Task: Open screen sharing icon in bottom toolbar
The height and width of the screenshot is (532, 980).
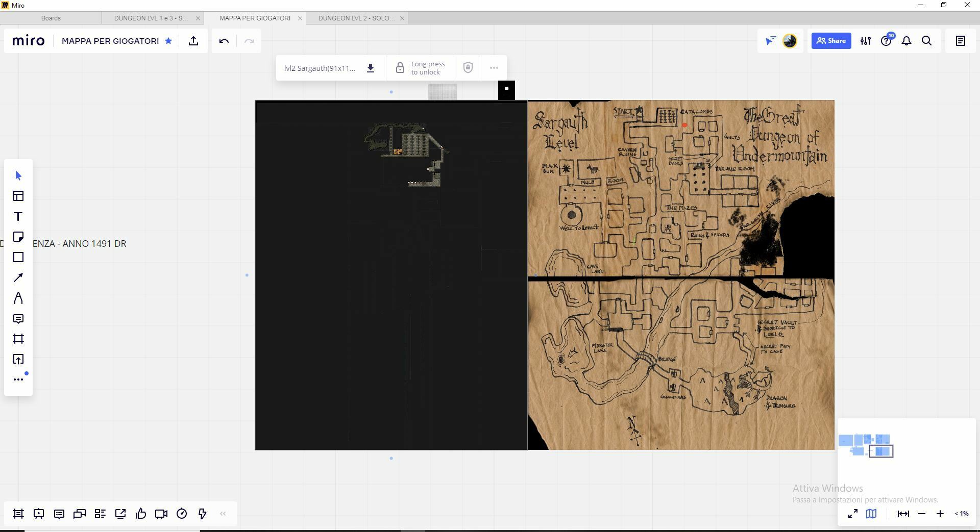Action: 120,514
